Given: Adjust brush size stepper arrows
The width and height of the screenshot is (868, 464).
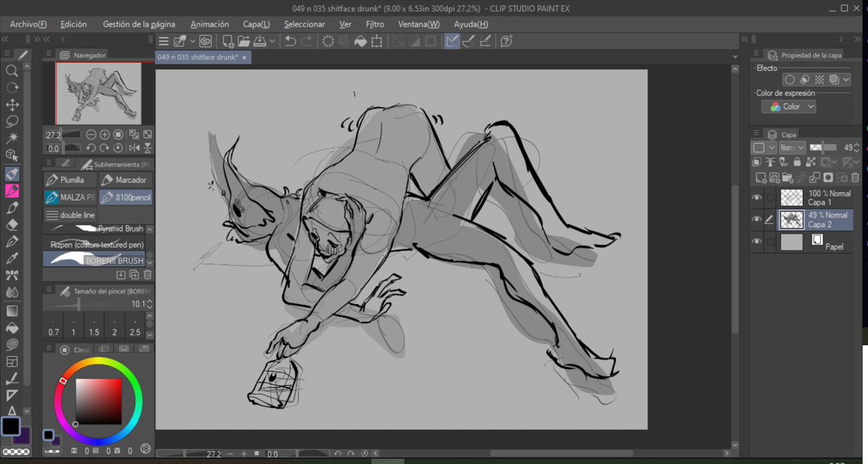Looking at the screenshot, I should click(x=150, y=304).
